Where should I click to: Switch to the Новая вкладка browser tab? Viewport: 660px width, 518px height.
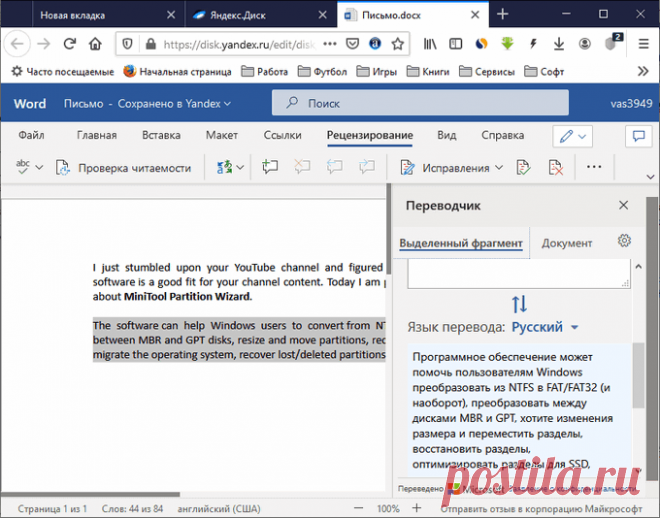pos(108,15)
